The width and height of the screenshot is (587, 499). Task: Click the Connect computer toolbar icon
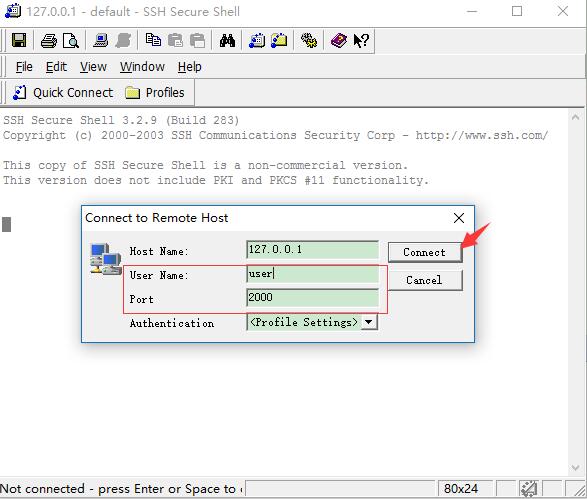coord(101,40)
